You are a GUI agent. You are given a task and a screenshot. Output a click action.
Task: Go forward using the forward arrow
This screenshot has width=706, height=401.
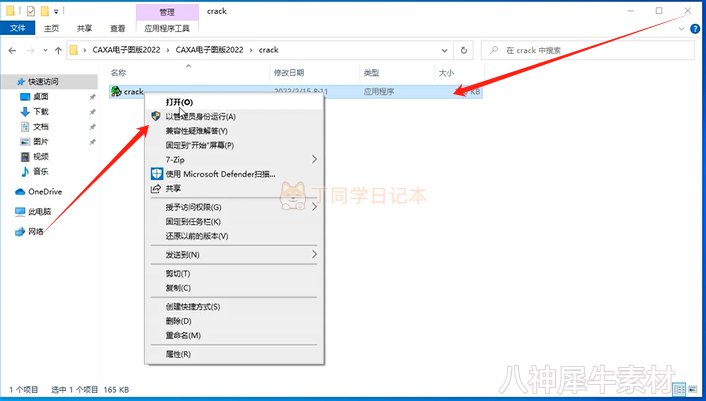tap(31, 50)
